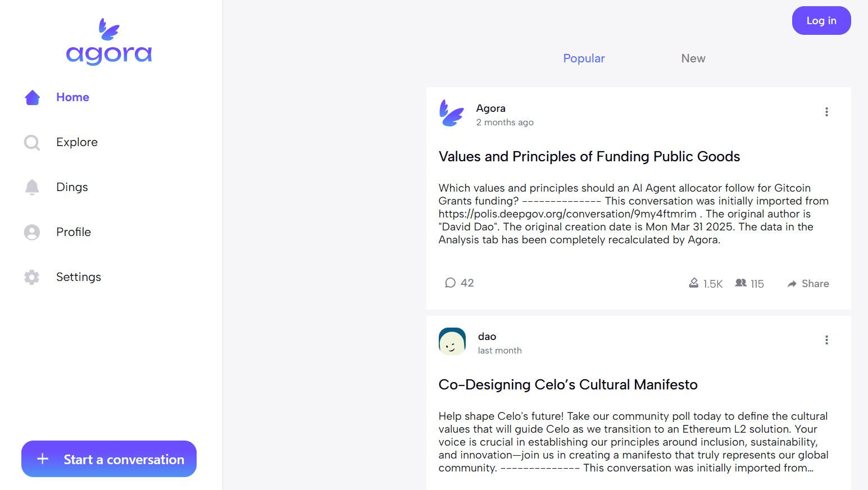Viewport: 868px width, 490px height.
Task: Click the Profile avatar icon
Action: click(x=32, y=232)
